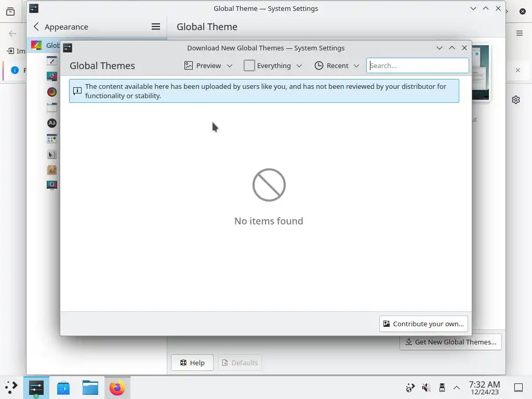Open the Recent sort order dropdown
Screen dimensions: 532x399
pyautogui.click(x=337, y=65)
